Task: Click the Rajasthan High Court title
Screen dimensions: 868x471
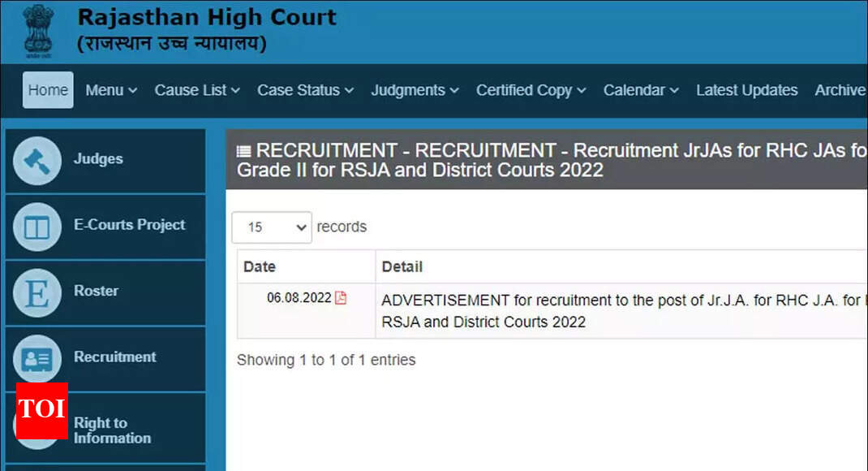Action: coord(207,17)
